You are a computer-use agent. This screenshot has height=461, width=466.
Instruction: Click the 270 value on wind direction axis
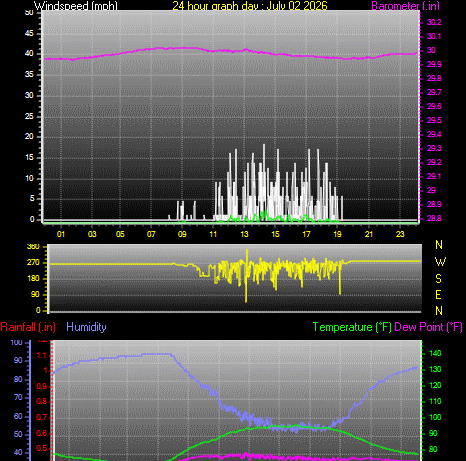(33, 262)
